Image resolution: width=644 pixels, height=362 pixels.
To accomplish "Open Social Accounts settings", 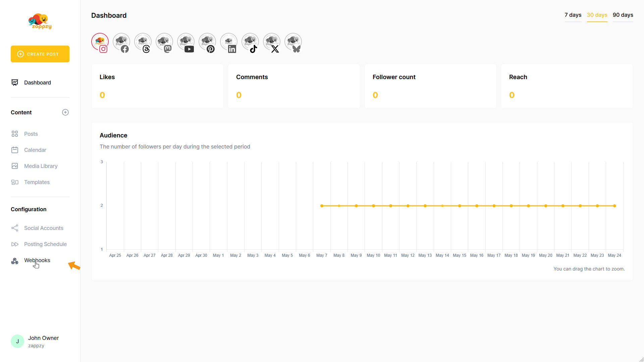I will pos(44,228).
